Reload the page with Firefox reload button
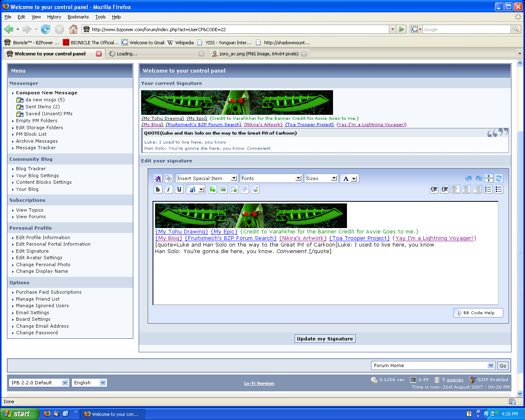The height and width of the screenshot is (420, 525). (x=46, y=29)
